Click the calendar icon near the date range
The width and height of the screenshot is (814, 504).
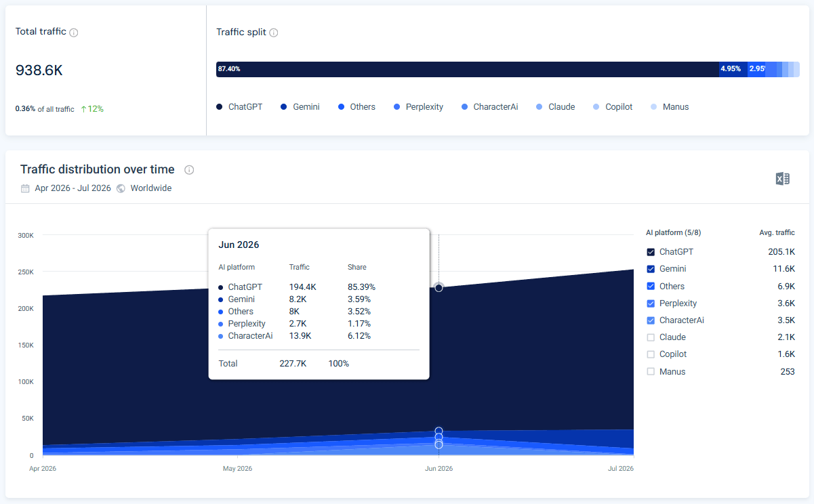click(25, 188)
